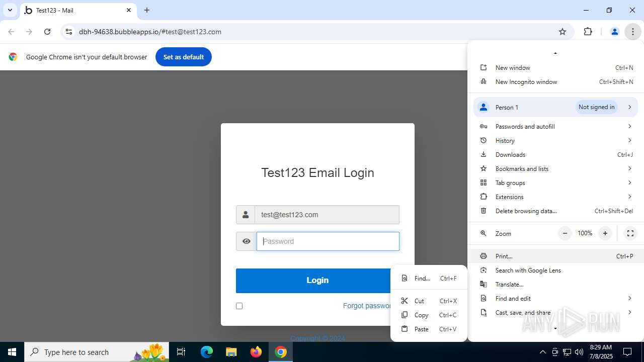
Task: Click the Password input field
Action: [x=328, y=241]
